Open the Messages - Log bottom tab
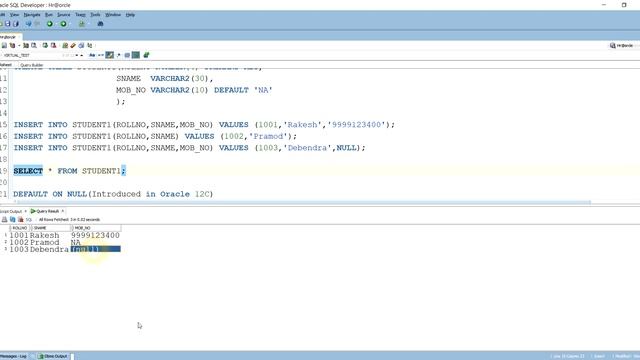640x360 pixels. (13, 356)
